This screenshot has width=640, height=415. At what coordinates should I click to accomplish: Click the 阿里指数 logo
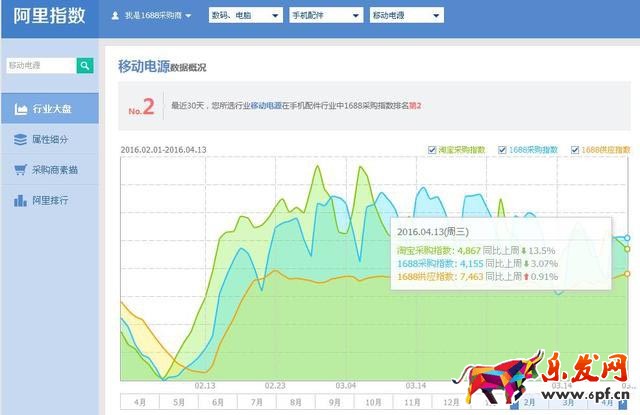coord(50,16)
